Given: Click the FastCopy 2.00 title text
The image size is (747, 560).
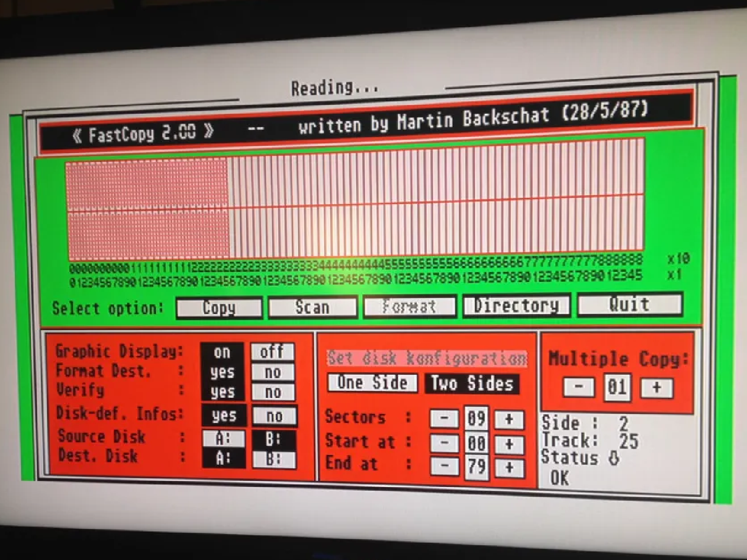Looking at the screenshot, I should pos(143,134).
